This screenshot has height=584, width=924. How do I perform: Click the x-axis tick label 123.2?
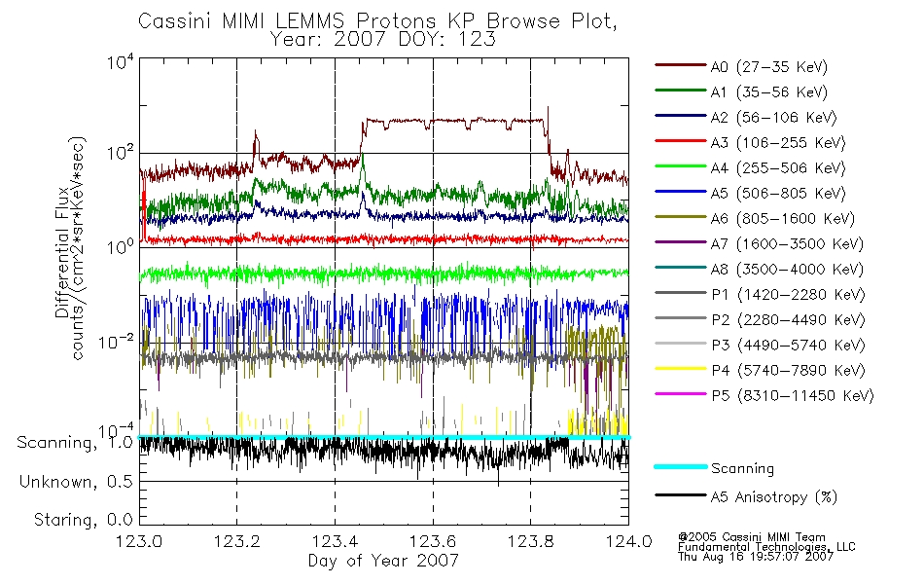(237, 541)
